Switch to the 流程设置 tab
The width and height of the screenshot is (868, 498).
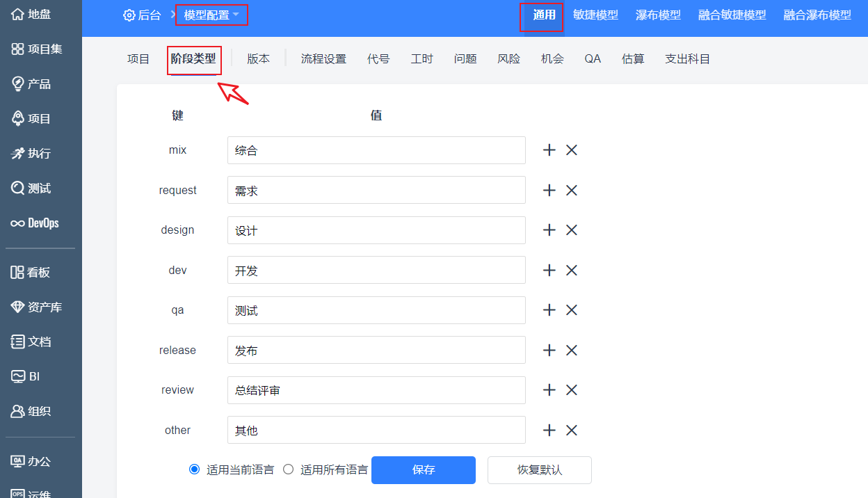[323, 59]
